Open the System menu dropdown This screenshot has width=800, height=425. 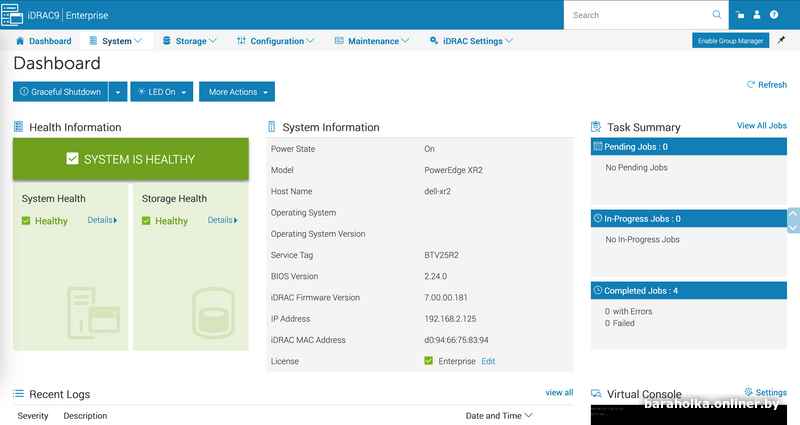click(116, 41)
